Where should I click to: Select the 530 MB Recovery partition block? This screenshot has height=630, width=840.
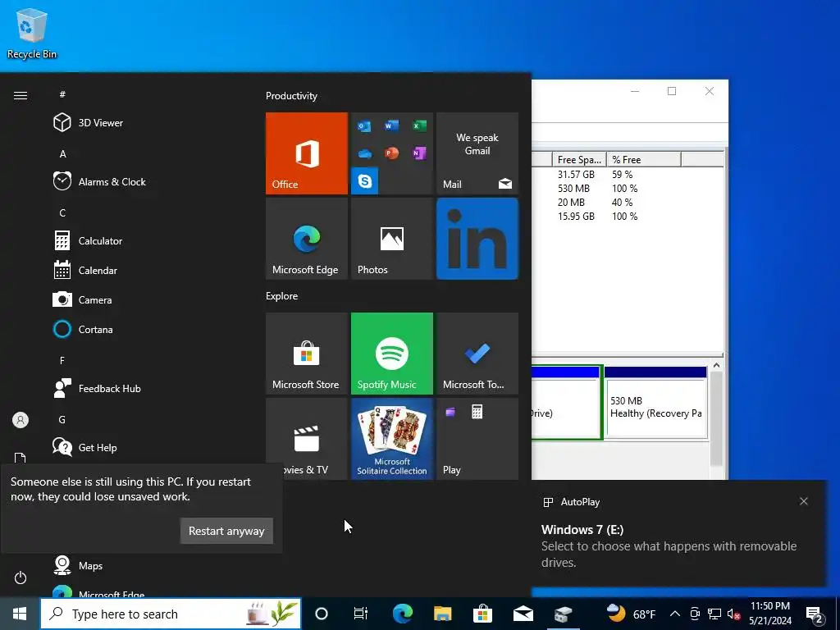click(x=655, y=403)
